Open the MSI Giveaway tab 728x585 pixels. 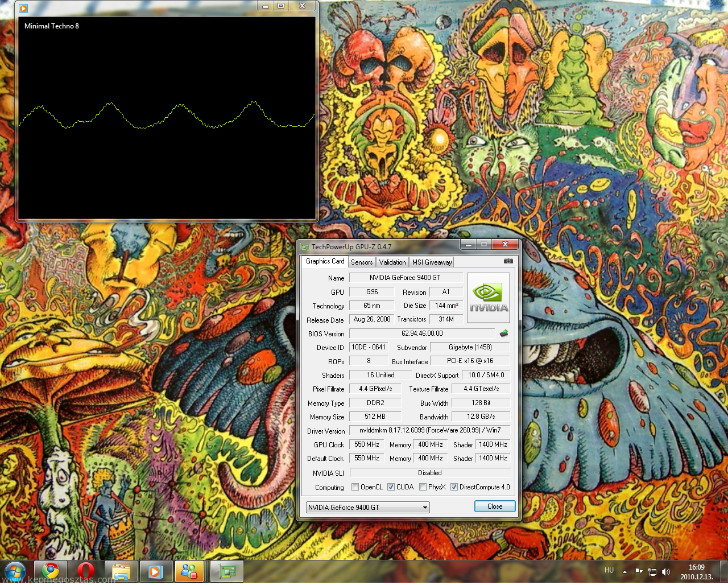432,262
